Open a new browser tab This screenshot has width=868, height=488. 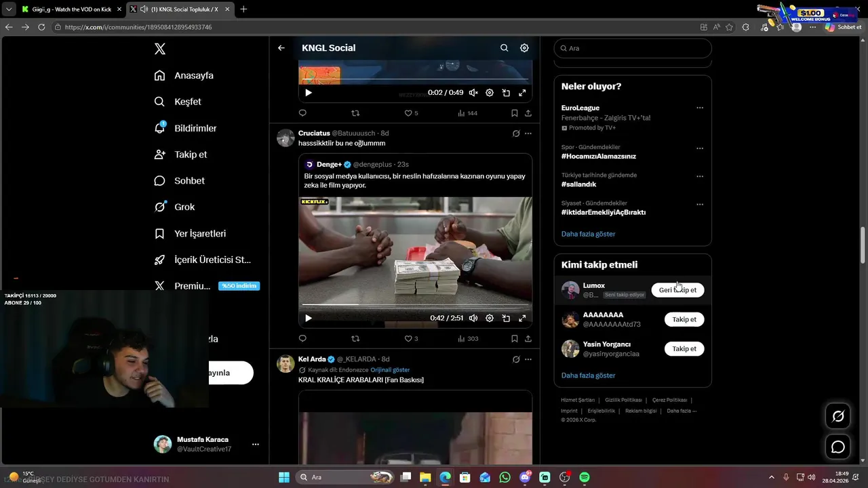[243, 9]
